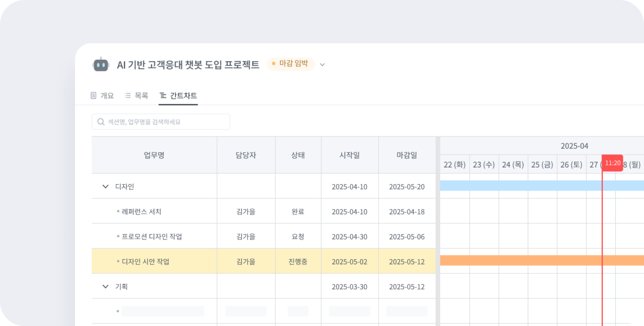This screenshot has height=326, width=644.
Task: Select the 프로모션 디자인 작업 task
Action: click(152, 236)
